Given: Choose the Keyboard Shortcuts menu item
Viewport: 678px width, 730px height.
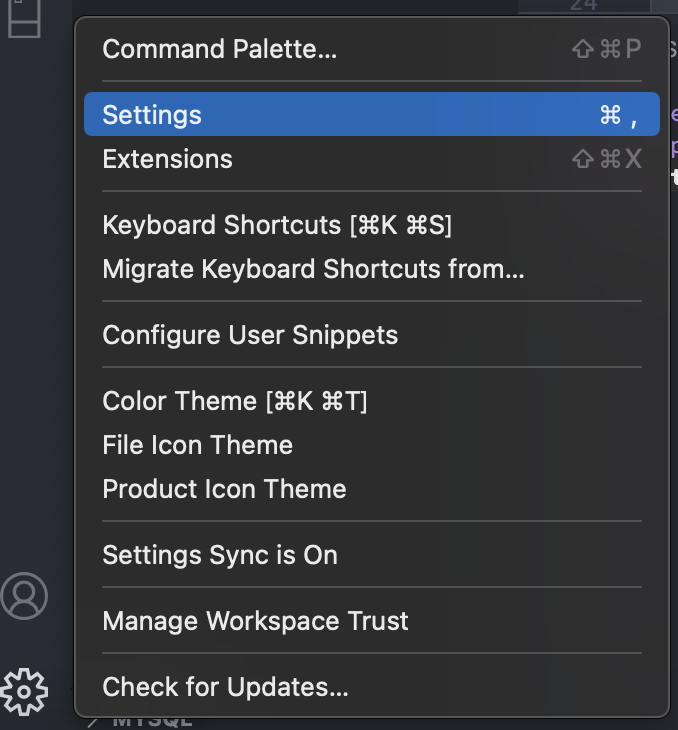Looking at the screenshot, I should (x=277, y=225).
